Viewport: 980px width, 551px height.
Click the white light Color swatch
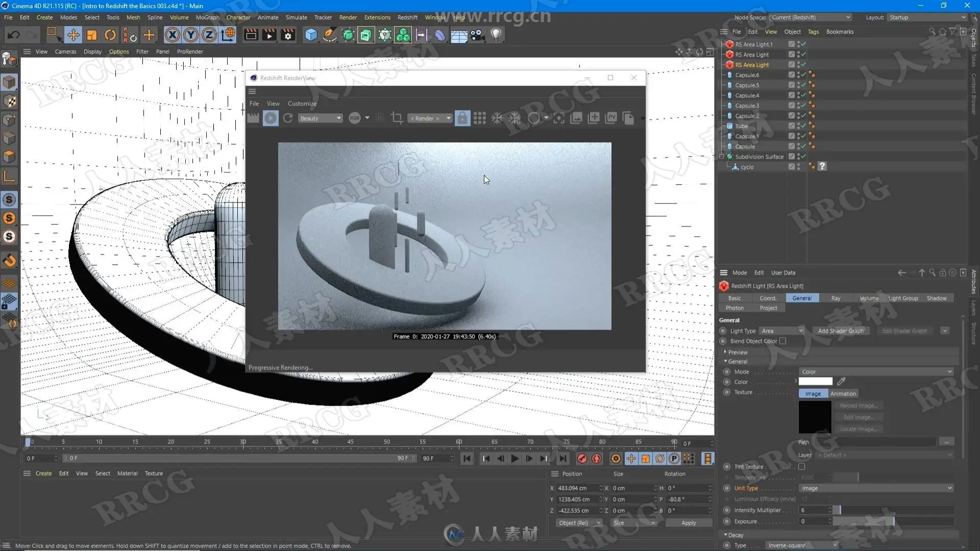click(x=815, y=381)
